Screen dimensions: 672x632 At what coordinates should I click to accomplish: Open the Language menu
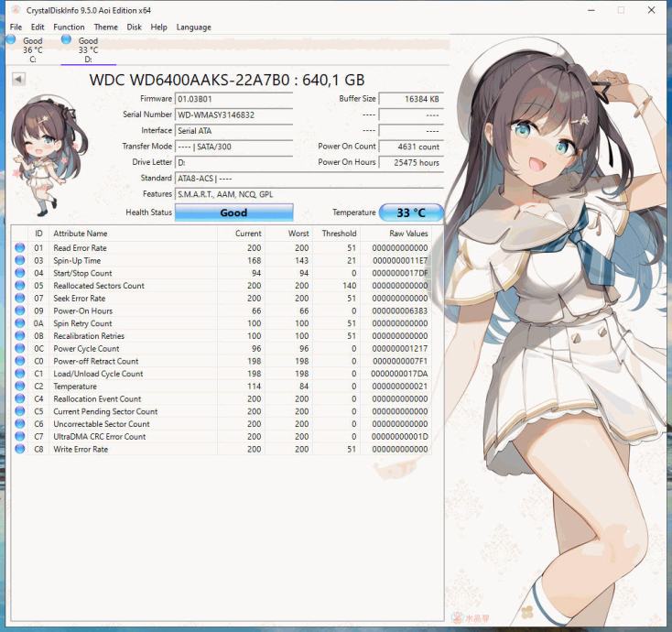coord(193,27)
